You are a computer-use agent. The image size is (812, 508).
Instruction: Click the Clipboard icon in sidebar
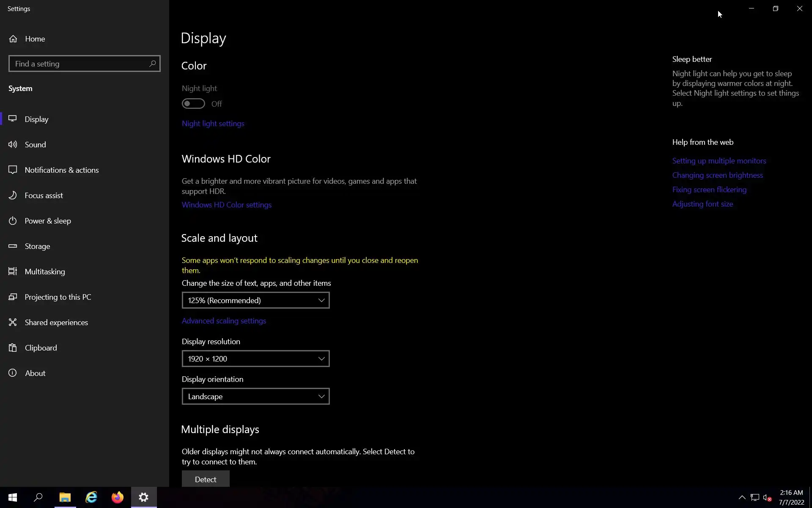[13, 348]
